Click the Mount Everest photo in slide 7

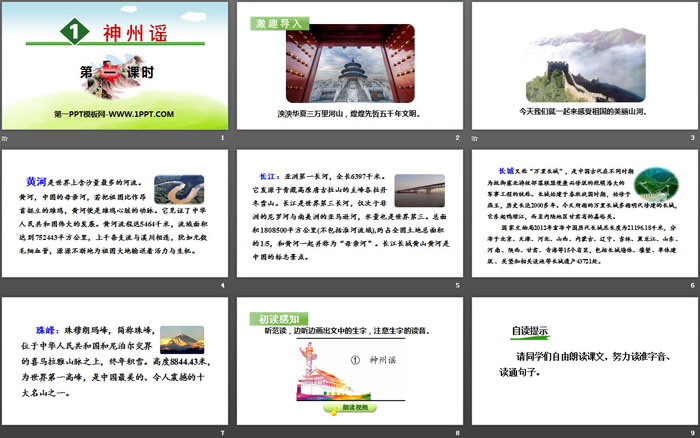[182, 340]
